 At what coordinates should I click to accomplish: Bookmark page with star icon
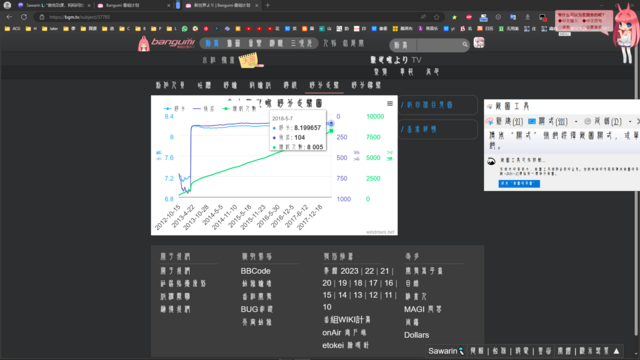click(437, 17)
